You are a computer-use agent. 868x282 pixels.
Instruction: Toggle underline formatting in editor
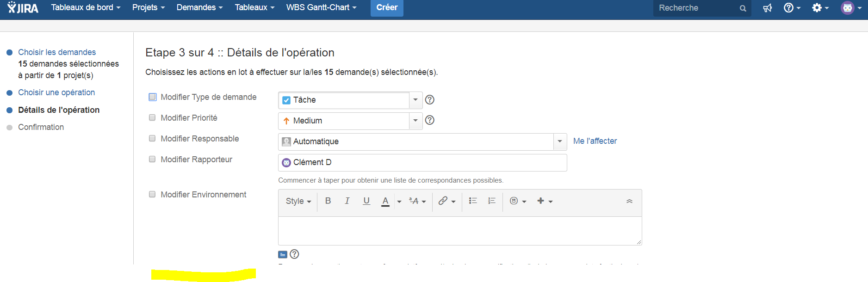tap(366, 201)
